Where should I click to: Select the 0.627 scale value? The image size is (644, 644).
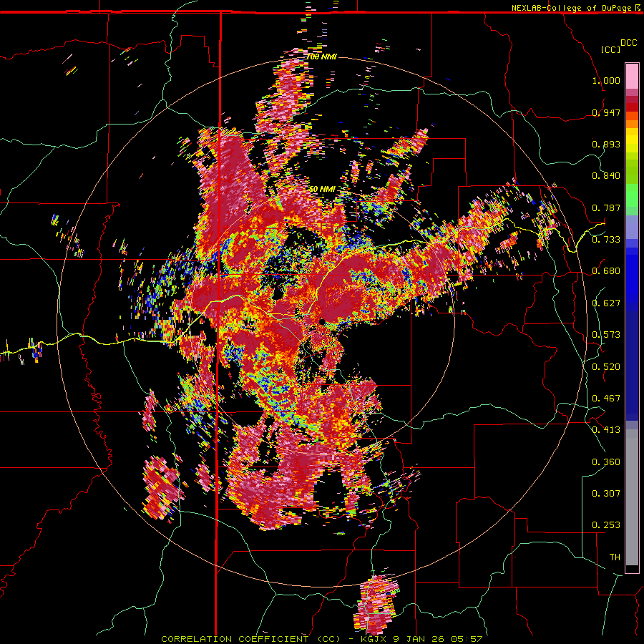coord(606,303)
